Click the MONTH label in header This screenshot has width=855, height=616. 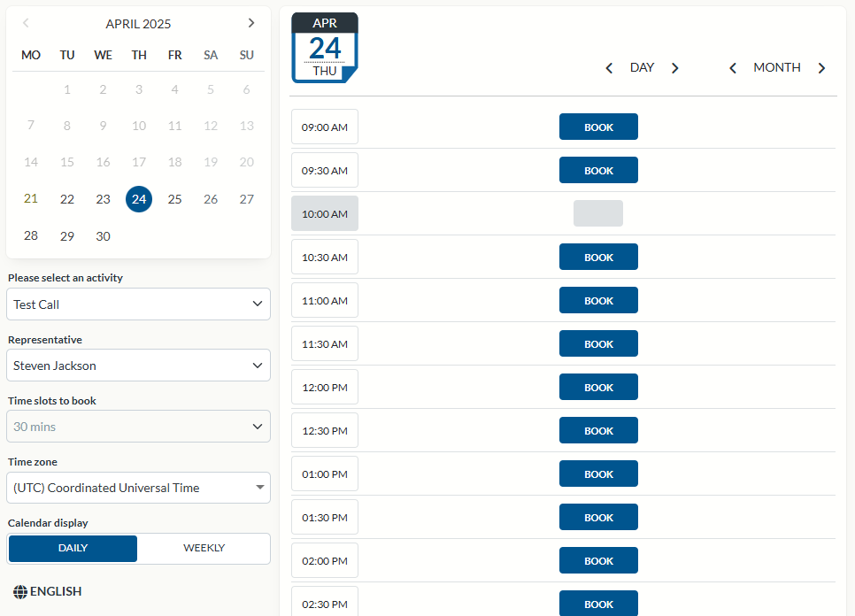coord(777,67)
